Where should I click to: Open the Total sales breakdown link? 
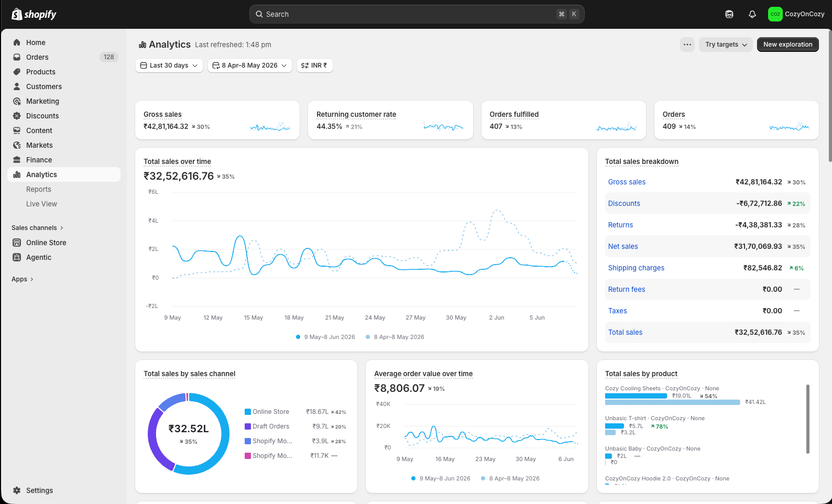[625, 332]
